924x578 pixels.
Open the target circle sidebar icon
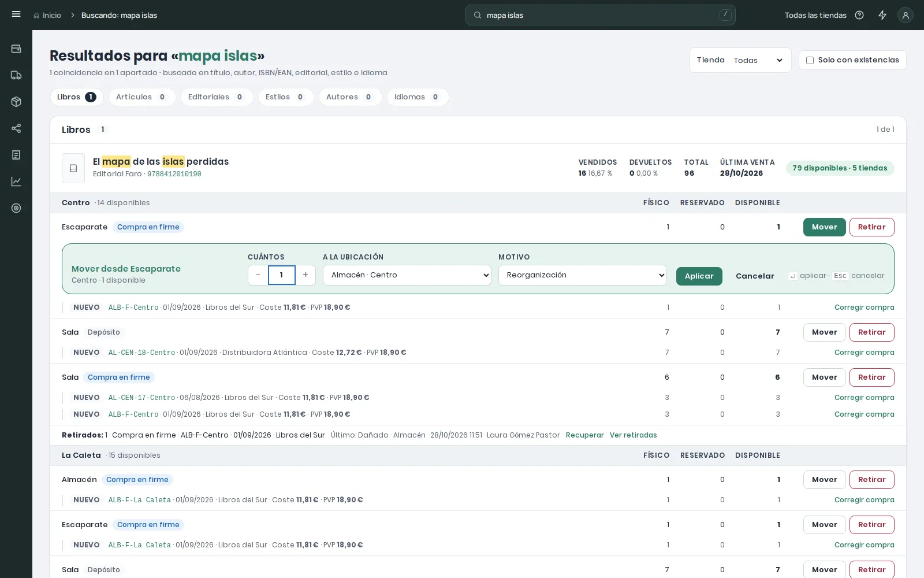point(16,208)
